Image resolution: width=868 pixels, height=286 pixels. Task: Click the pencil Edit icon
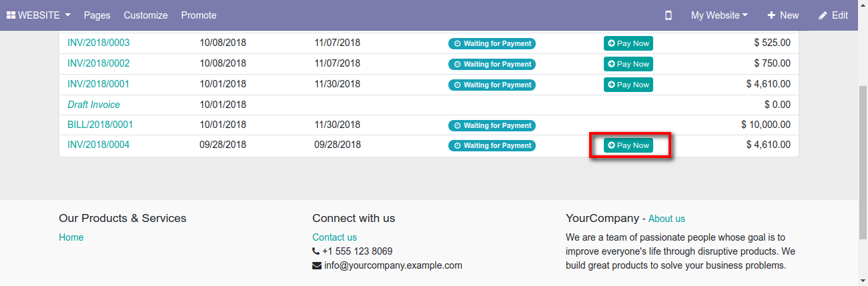click(823, 15)
